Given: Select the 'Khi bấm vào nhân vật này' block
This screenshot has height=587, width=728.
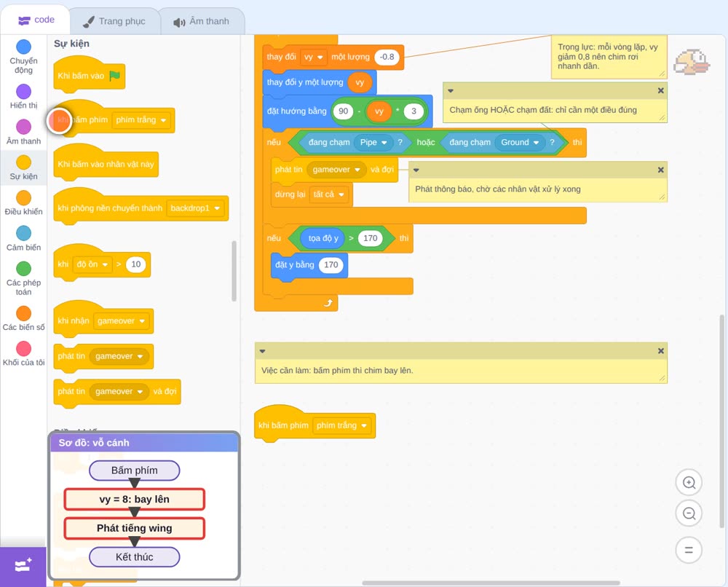Looking at the screenshot, I should pos(106,163).
